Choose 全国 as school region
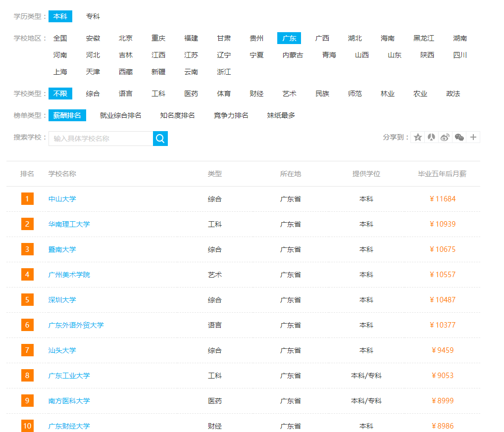Screen dimensions: 504x432 click(x=60, y=38)
